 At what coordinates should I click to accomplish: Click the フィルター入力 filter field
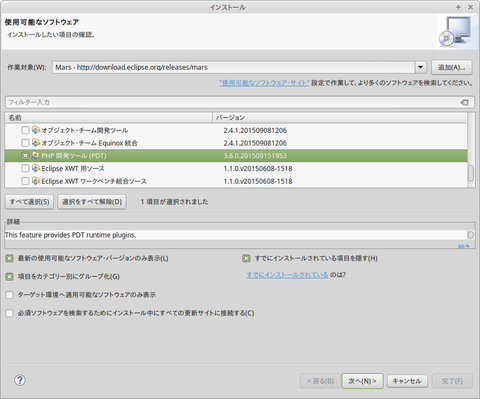pos(233,102)
